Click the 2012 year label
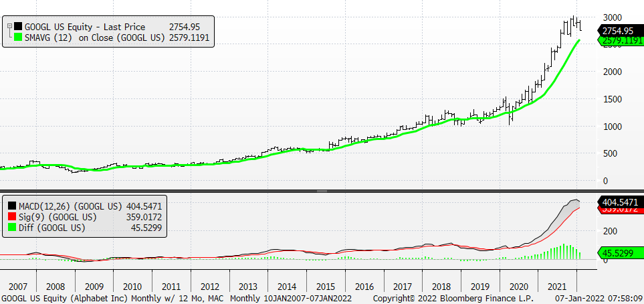The image size is (644, 304). [x=210, y=287]
